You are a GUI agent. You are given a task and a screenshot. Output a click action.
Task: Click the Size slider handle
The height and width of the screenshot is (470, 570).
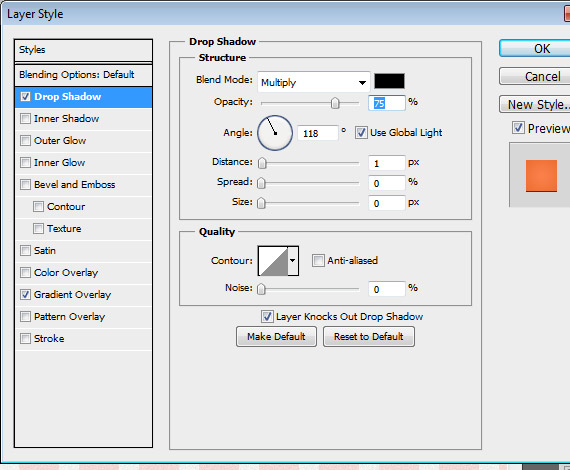(x=261, y=203)
